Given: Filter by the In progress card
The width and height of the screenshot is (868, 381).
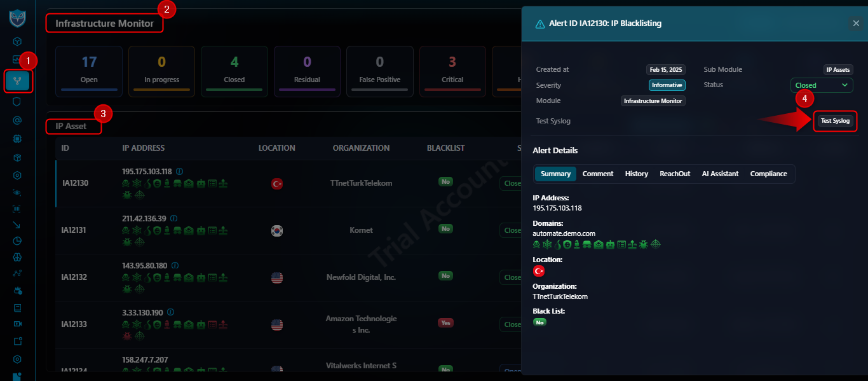Looking at the screenshot, I should tap(162, 71).
